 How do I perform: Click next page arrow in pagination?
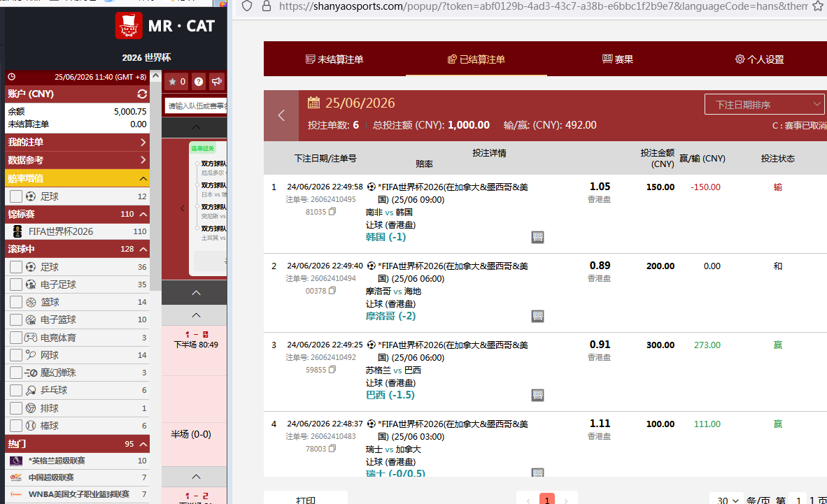click(x=566, y=500)
